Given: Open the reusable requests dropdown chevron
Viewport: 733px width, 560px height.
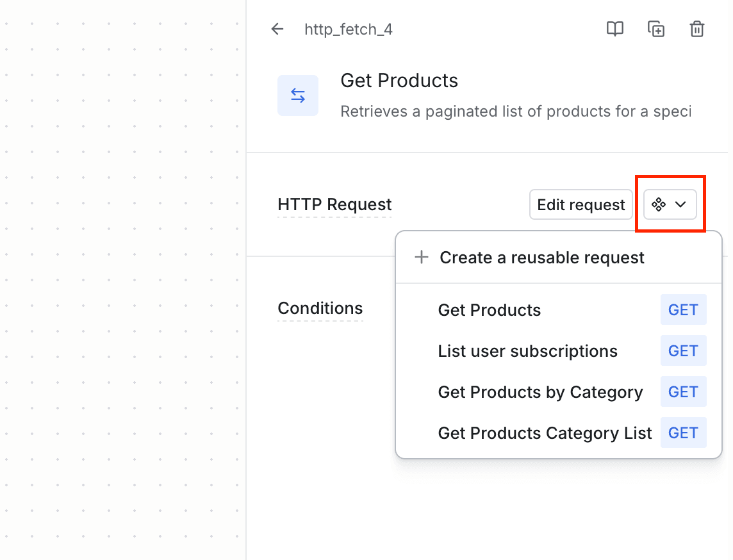Looking at the screenshot, I should pyautogui.click(x=679, y=204).
